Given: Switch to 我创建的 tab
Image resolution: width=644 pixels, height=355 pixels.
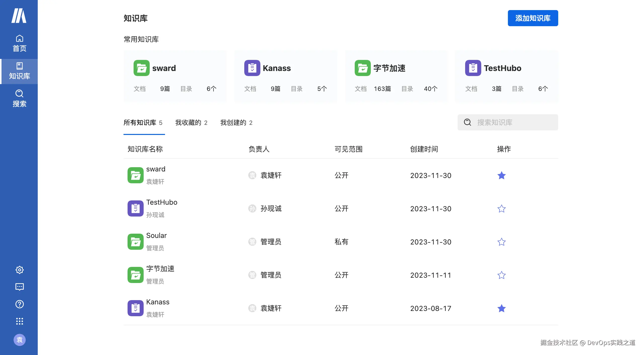Looking at the screenshot, I should tap(236, 123).
